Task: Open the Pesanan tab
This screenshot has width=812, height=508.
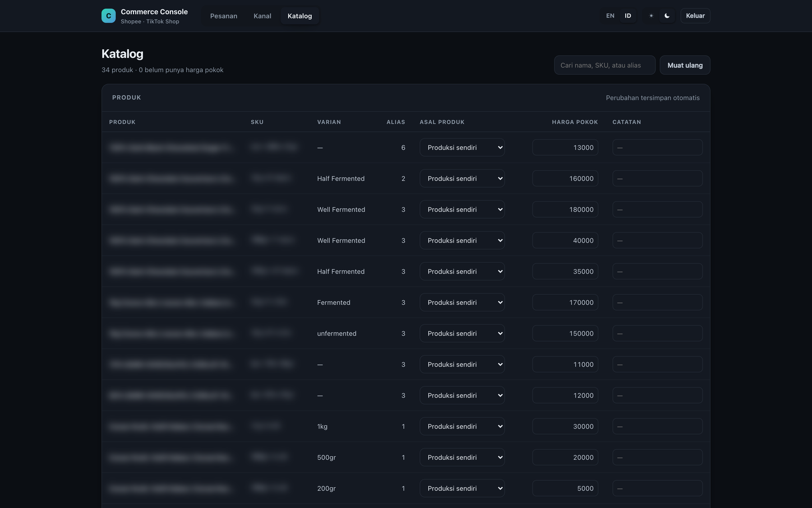Action: click(224, 16)
